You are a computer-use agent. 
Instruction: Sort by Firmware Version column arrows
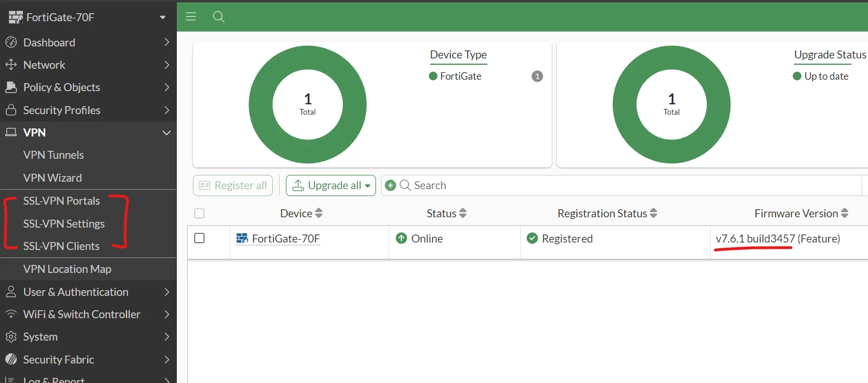click(x=844, y=213)
